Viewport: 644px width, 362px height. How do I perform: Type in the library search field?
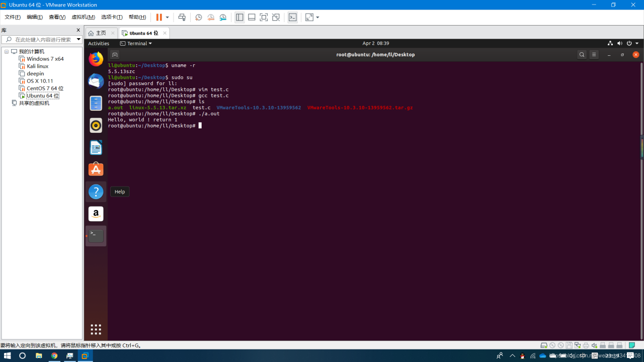[x=42, y=39]
